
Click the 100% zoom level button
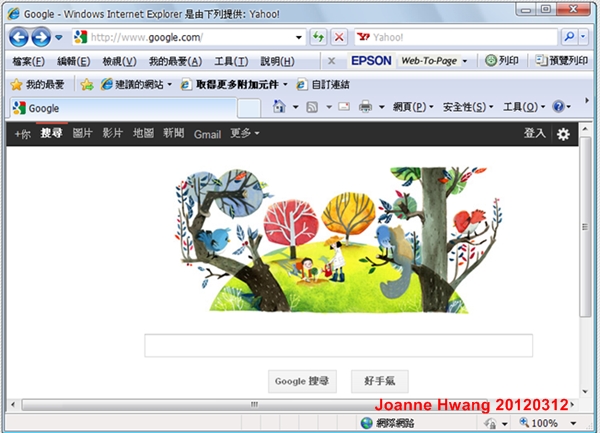point(538,423)
